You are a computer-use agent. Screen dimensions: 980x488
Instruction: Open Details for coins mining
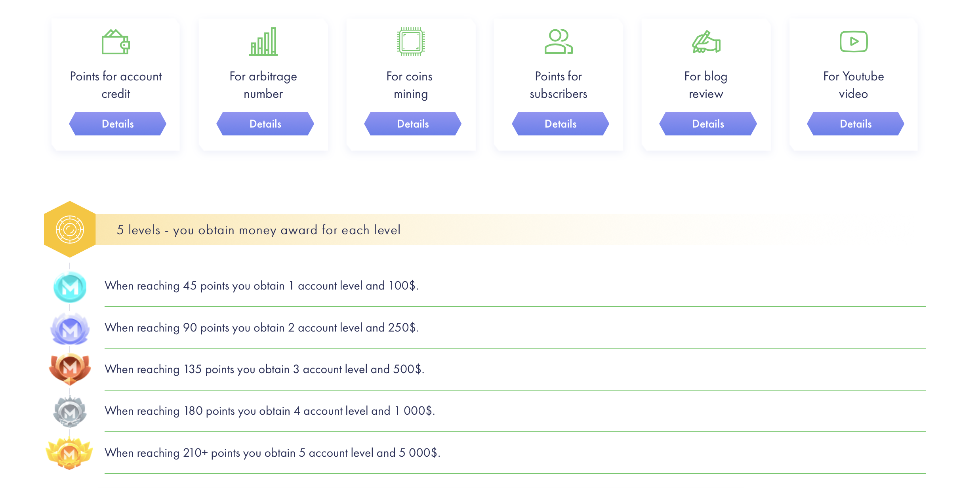click(x=413, y=124)
